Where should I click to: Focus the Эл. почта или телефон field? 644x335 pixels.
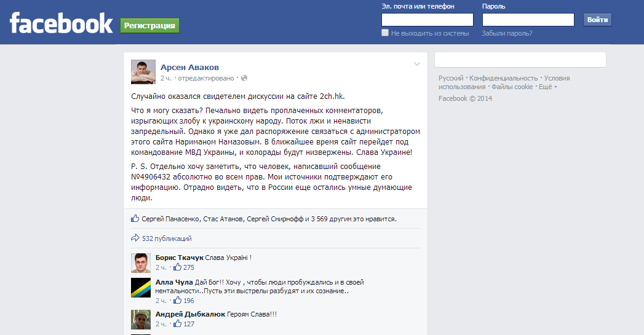tap(427, 20)
